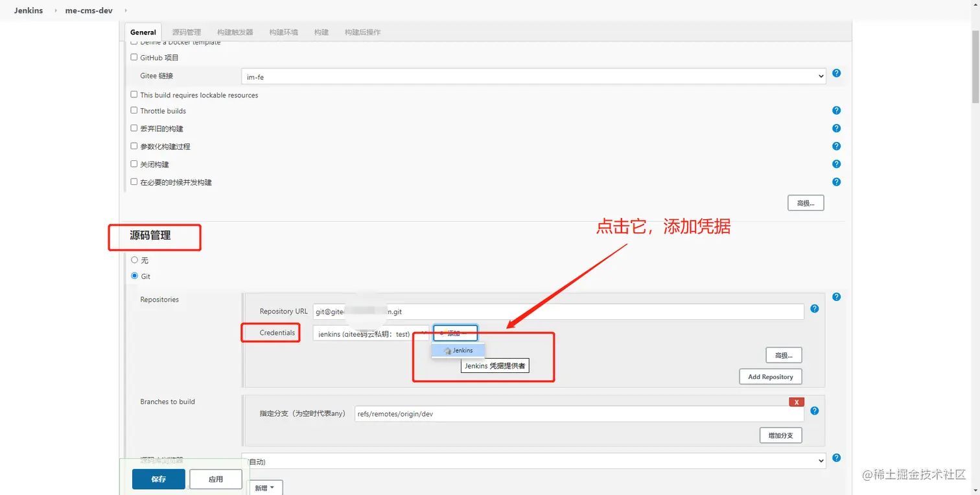
Task: Open help icon beside 丢弃旧的构建
Action: (x=836, y=128)
